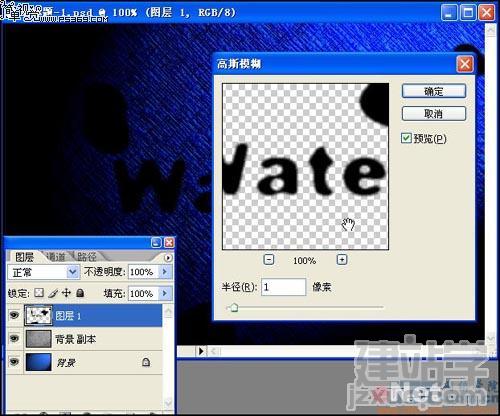500x416 pixels.
Task: Click the lock icon on 背景 layer
Action: tap(146, 362)
